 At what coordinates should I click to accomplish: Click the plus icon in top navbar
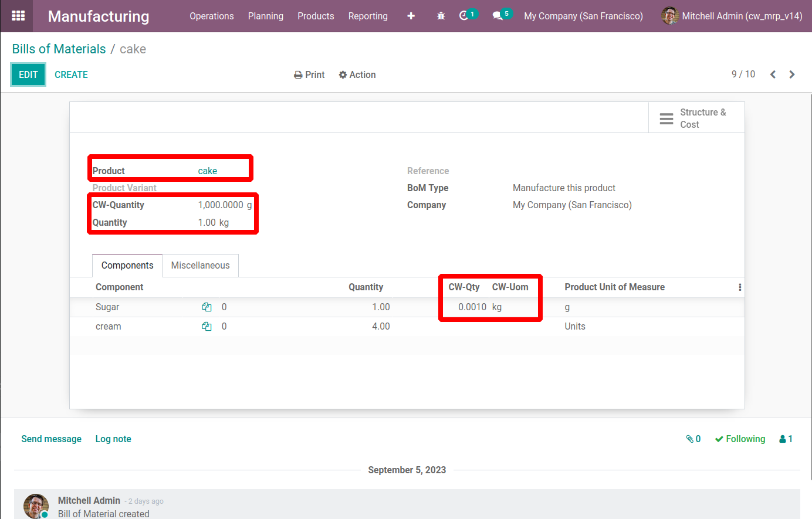click(411, 16)
